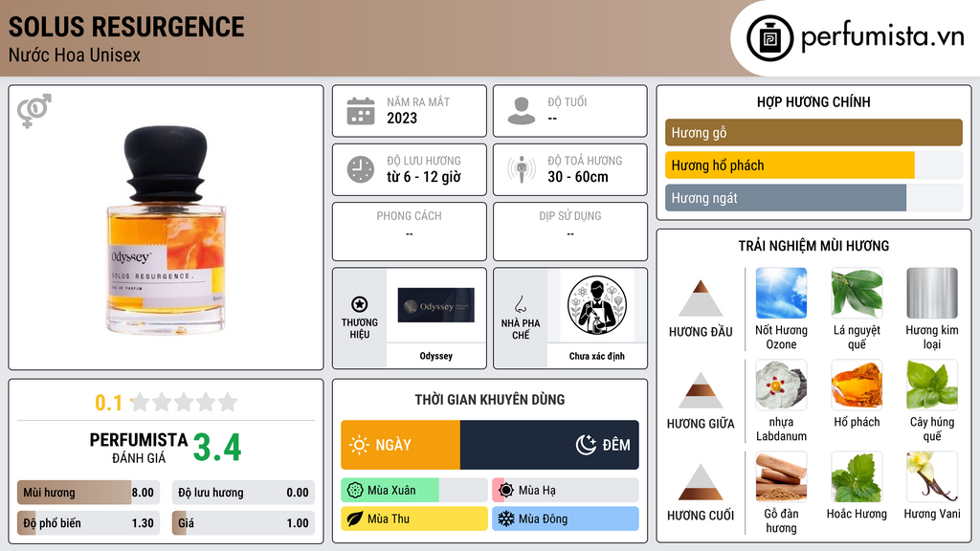Click the leaf icon for Mùa Thu
The image size is (980, 551).
pyautogui.click(x=355, y=518)
